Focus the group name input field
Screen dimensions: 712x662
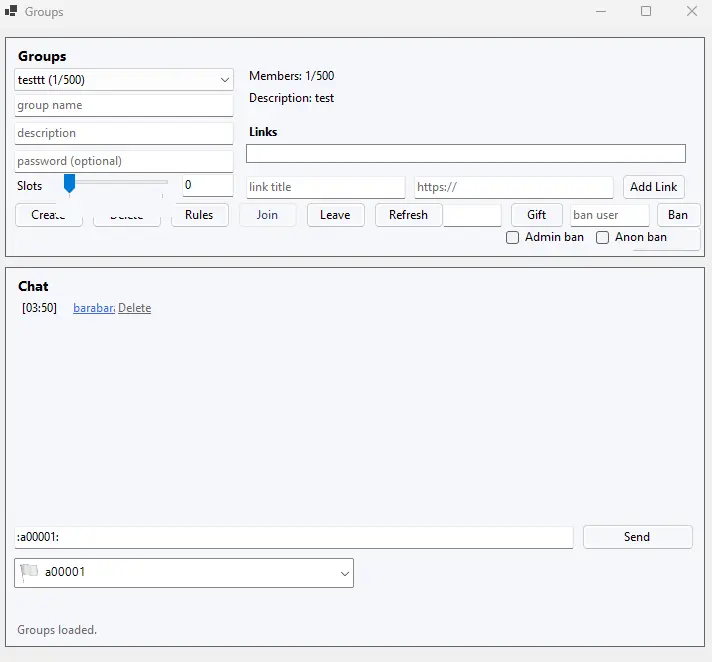124,105
